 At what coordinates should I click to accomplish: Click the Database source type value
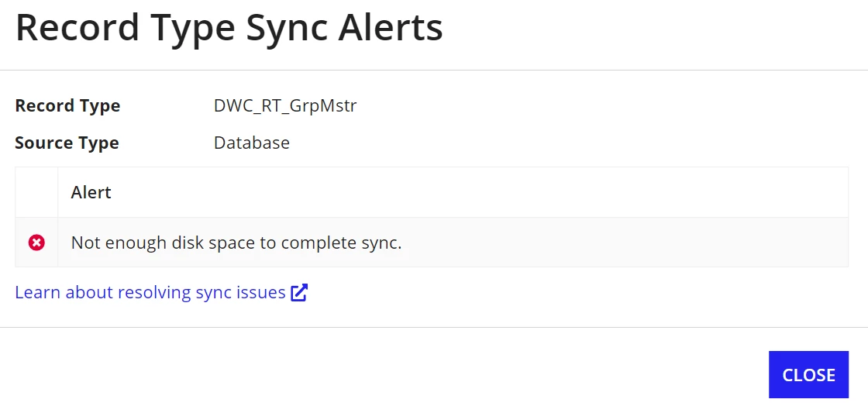pos(252,143)
